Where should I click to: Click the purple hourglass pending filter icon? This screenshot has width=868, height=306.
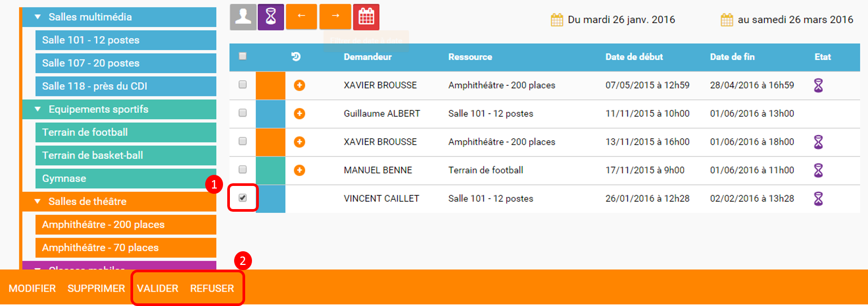click(x=271, y=17)
